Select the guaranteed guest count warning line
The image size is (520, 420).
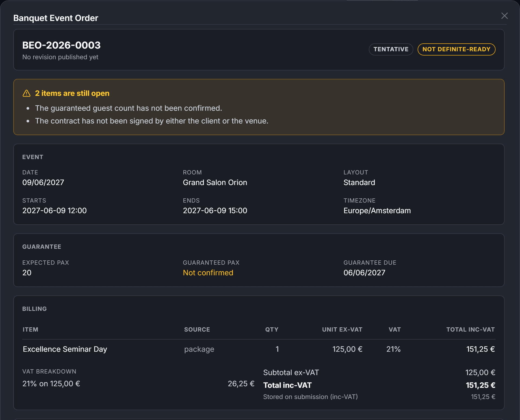coord(128,108)
